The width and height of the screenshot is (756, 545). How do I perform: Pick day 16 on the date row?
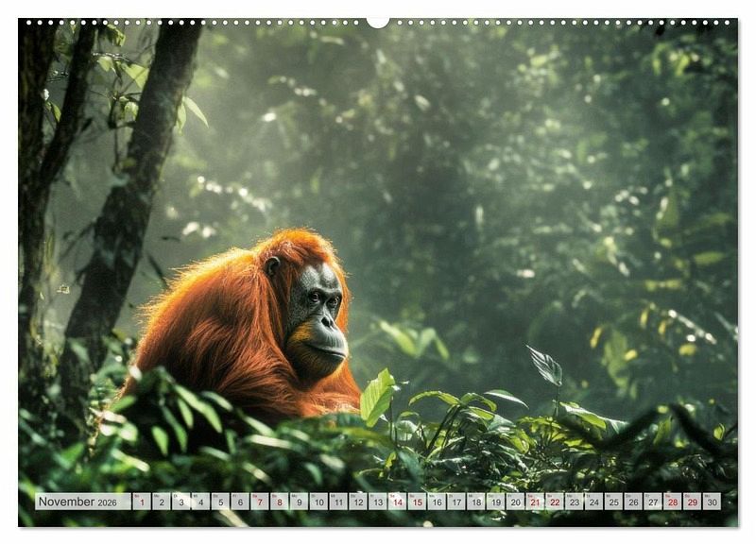437,502
